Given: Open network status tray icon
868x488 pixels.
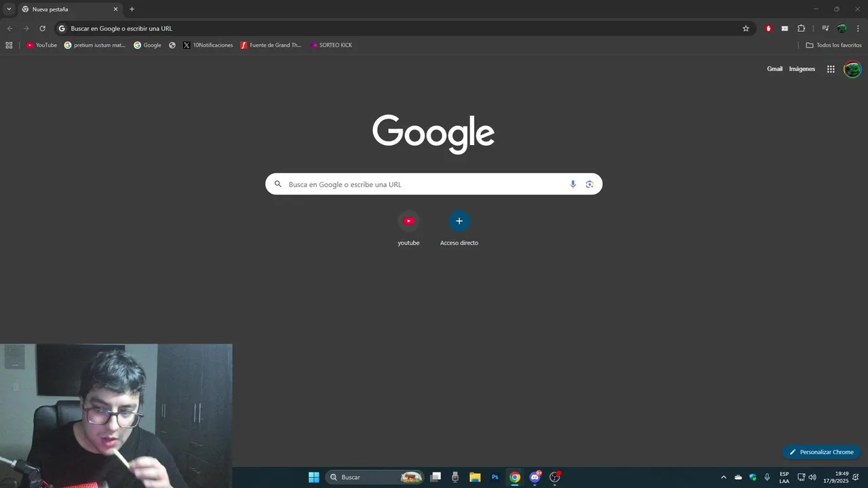Looking at the screenshot, I should (801, 477).
